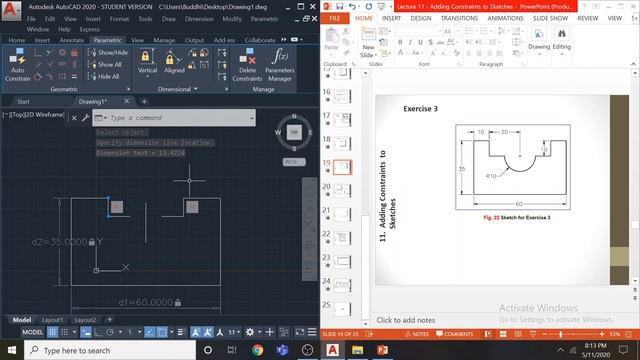Toggle snap mode in status bar
The height and width of the screenshot is (360, 640).
[64, 332]
